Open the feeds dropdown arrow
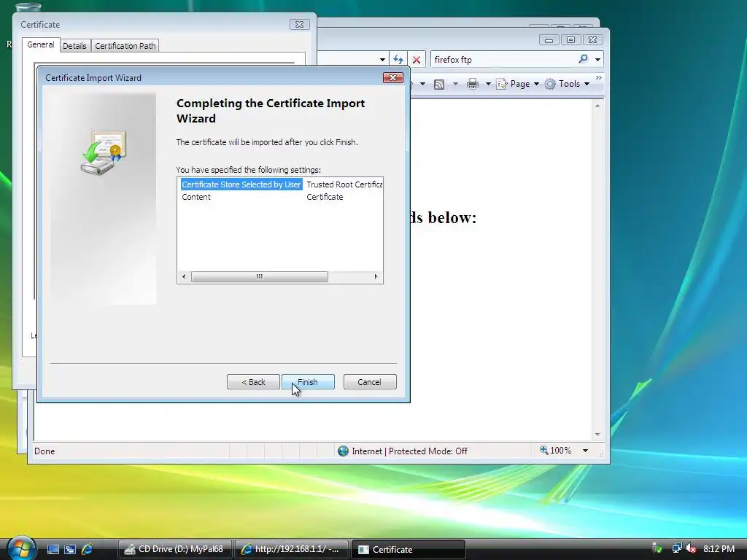The height and width of the screenshot is (560, 747). pyautogui.click(x=455, y=85)
